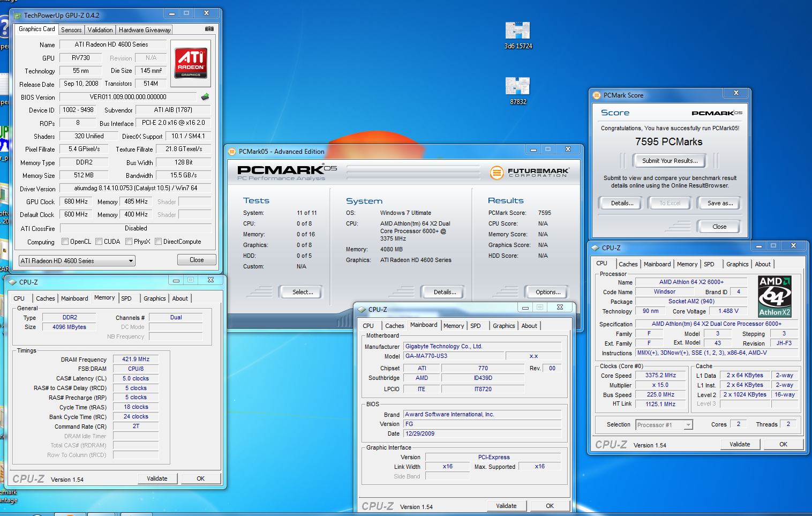Viewport: 812px width, 516px height.
Task: Click the '7595 PCMarks' score text
Action: pyautogui.click(x=668, y=142)
